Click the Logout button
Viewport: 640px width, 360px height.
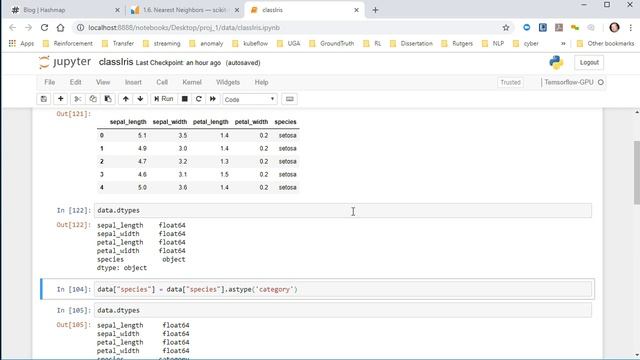(589, 62)
